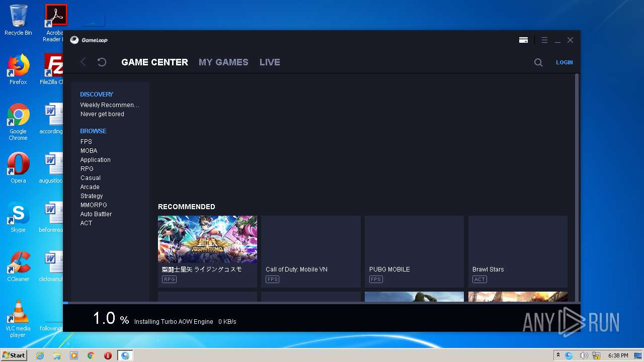
Task: Open Windows Explorer folder in taskbar
Action: [x=57, y=355]
